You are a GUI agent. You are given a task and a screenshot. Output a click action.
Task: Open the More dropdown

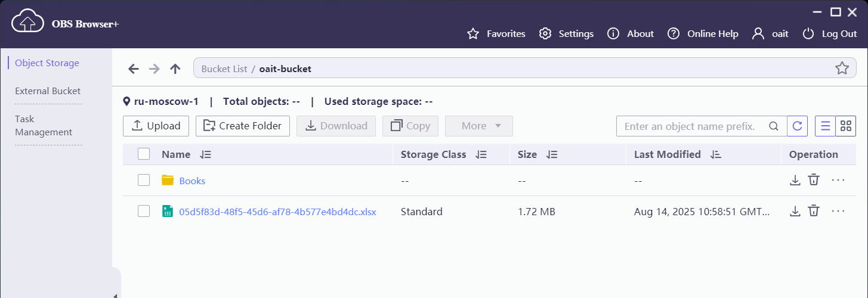[x=479, y=126]
